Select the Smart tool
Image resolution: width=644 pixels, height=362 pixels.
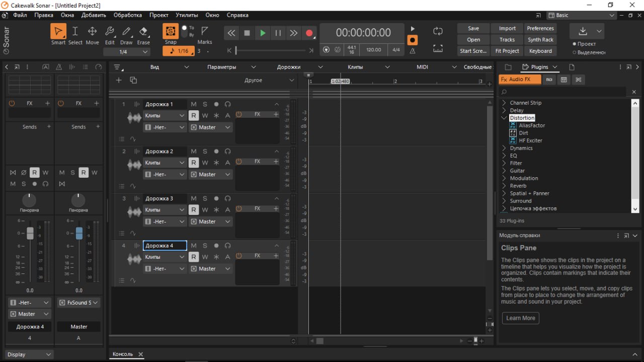coord(58,32)
